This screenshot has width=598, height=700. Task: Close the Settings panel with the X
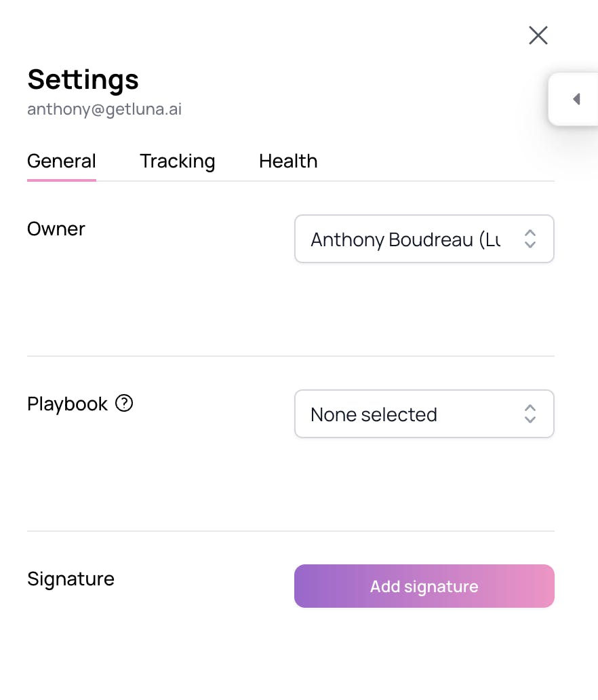coord(538,35)
